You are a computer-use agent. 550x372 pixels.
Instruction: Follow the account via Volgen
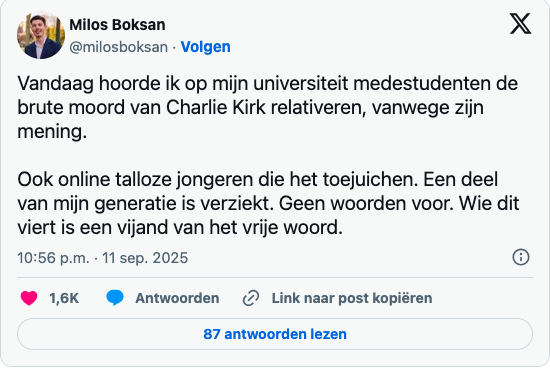tap(206, 47)
